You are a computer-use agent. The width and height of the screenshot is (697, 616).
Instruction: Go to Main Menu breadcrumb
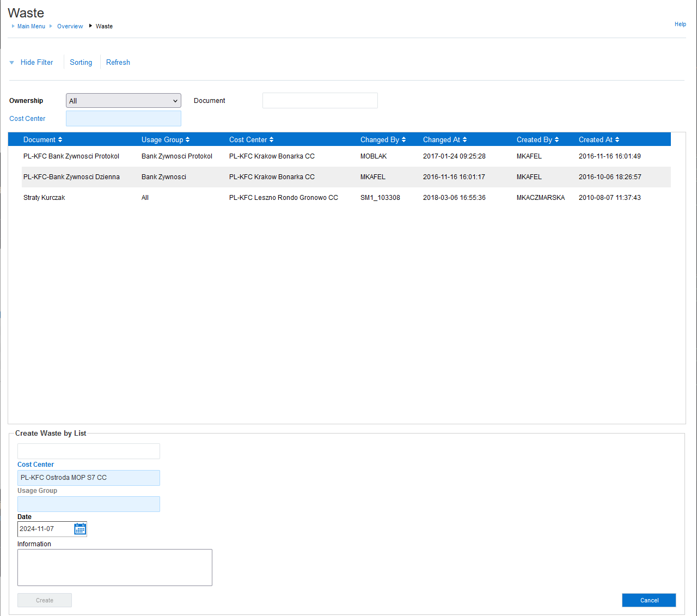click(x=31, y=26)
